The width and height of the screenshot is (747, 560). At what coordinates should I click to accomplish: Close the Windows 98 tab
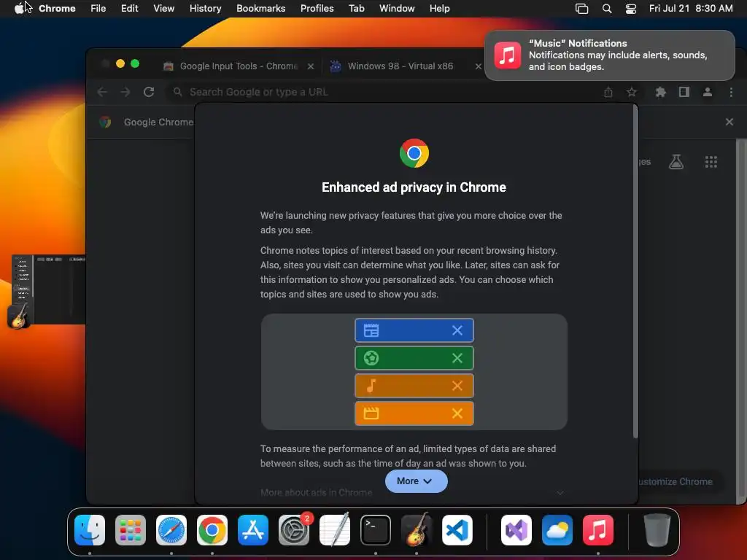(479, 66)
